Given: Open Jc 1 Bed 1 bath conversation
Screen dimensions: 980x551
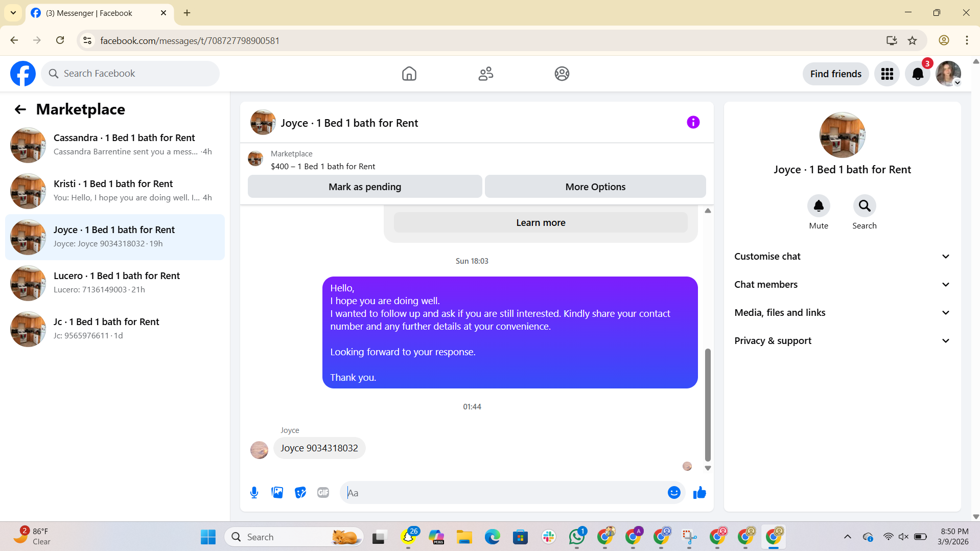Looking at the screenshot, I should pyautogui.click(x=115, y=329).
